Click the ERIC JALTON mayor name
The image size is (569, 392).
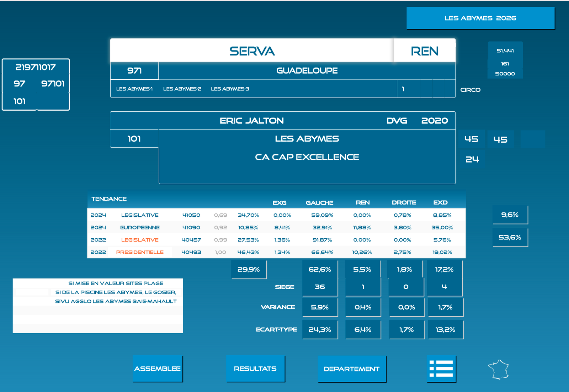point(251,121)
